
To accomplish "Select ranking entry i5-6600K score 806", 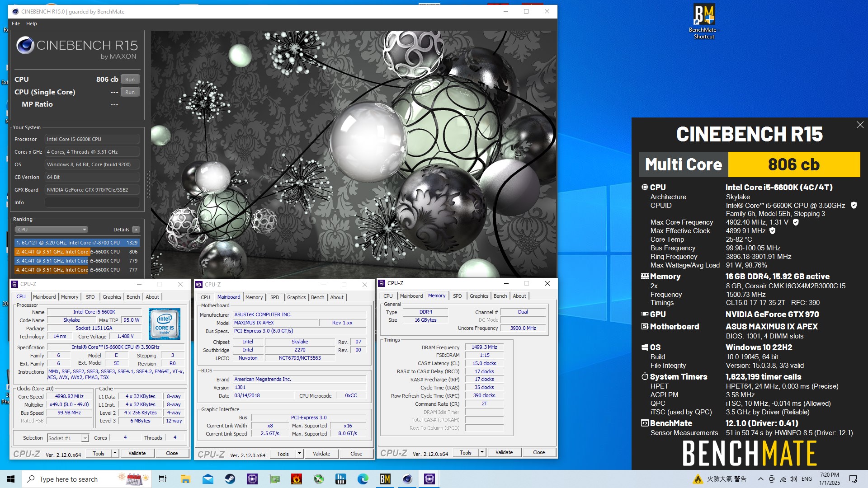I will pos(77,252).
